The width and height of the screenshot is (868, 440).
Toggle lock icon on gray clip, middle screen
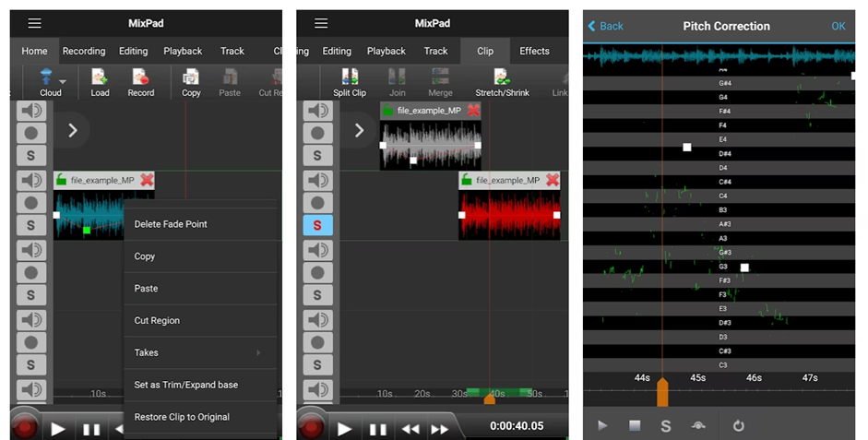pos(388,110)
